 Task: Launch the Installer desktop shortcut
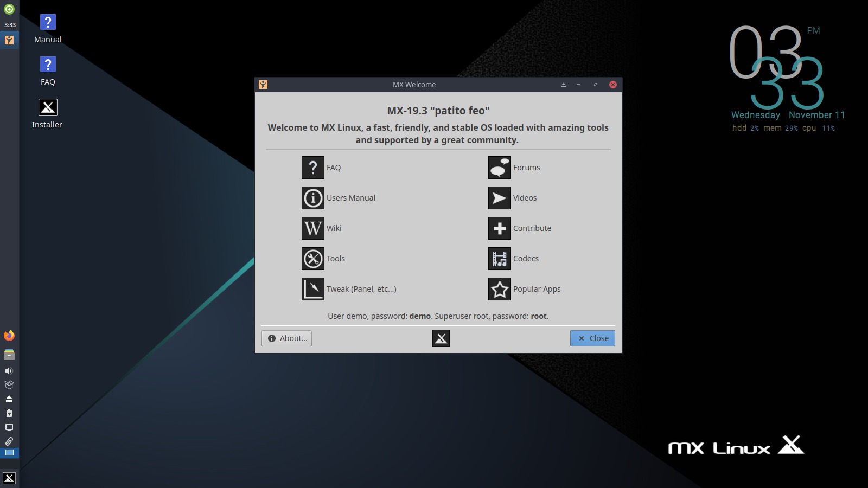click(x=47, y=114)
